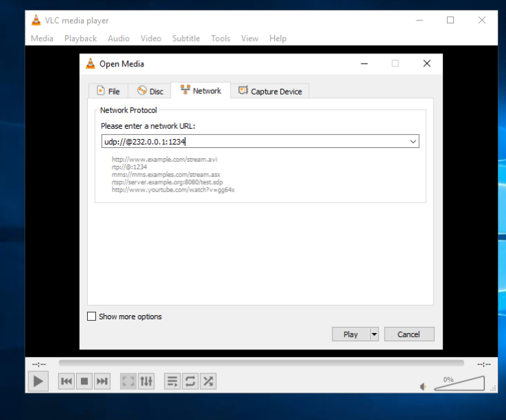Click example text 'rtp://@:1234'
This screenshot has height=420, width=506.
point(129,166)
